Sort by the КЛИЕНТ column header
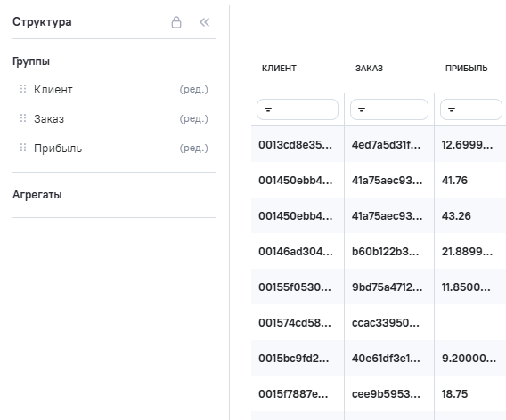 click(x=279, y=69)
